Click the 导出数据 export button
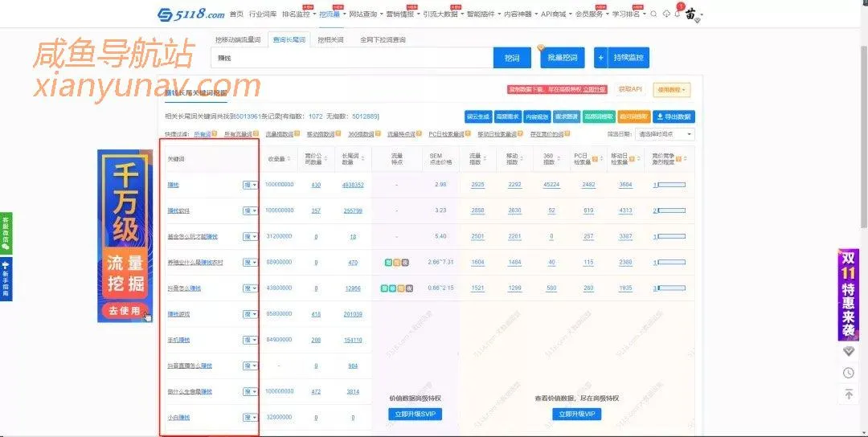The image size is (868, 437). click(674, 116)
